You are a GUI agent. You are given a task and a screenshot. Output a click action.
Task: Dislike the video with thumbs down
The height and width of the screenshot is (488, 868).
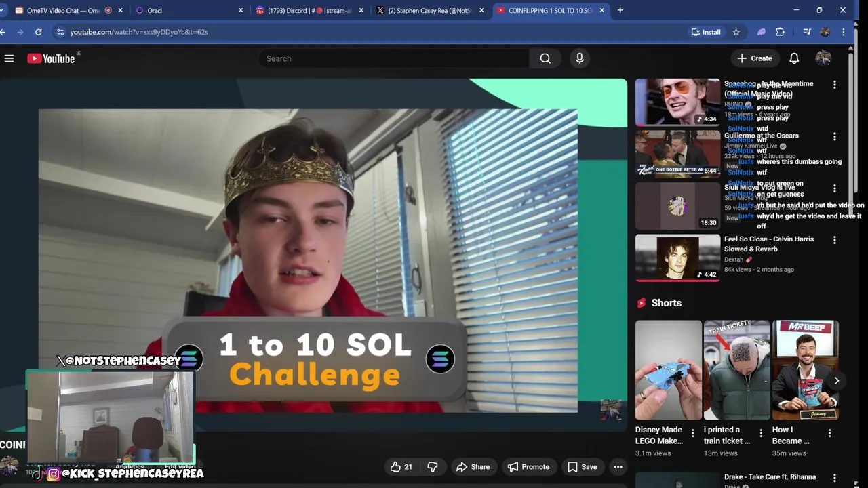(433, 466)
